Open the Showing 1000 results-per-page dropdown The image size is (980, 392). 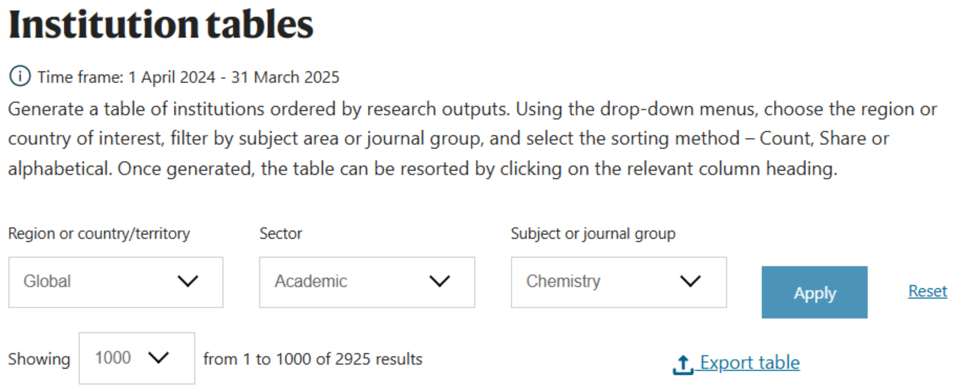click(x=137, y=358)
